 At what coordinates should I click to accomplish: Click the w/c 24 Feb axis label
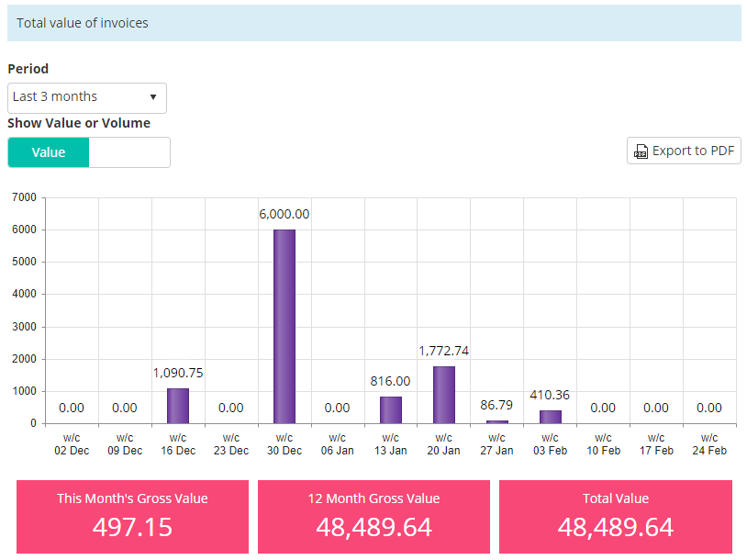click(709, 444)
